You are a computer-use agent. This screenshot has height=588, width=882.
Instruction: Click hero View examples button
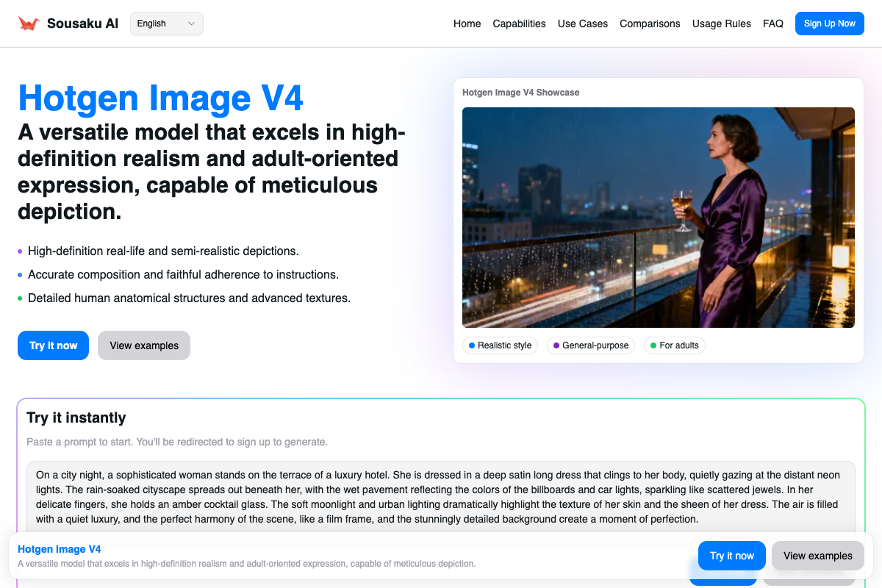pos(144,345)
